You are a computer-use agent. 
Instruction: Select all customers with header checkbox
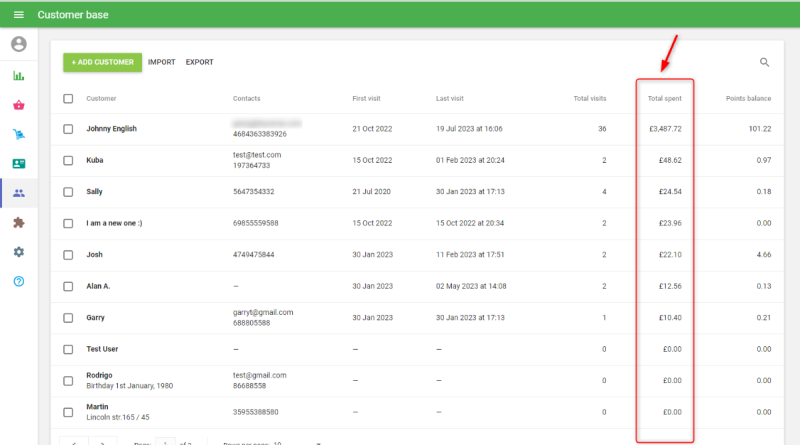(x=68, y=98)
